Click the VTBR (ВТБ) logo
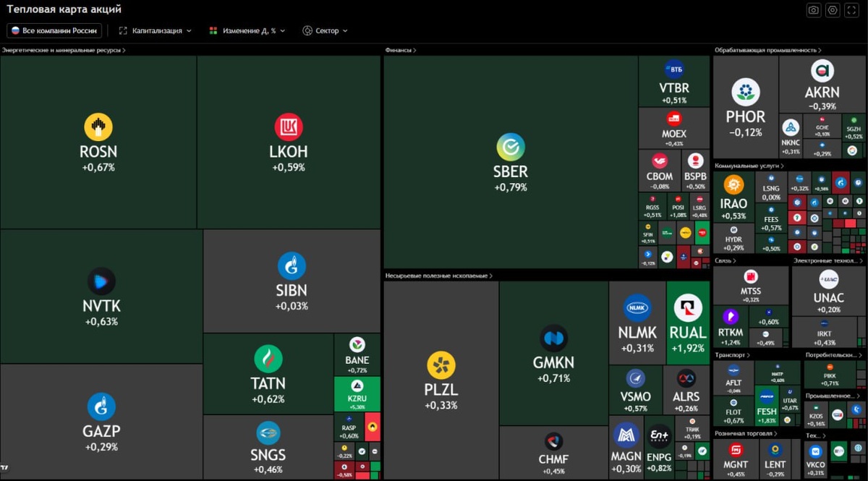The width and height of the screenshot is (868, 481). coord(674,69)
